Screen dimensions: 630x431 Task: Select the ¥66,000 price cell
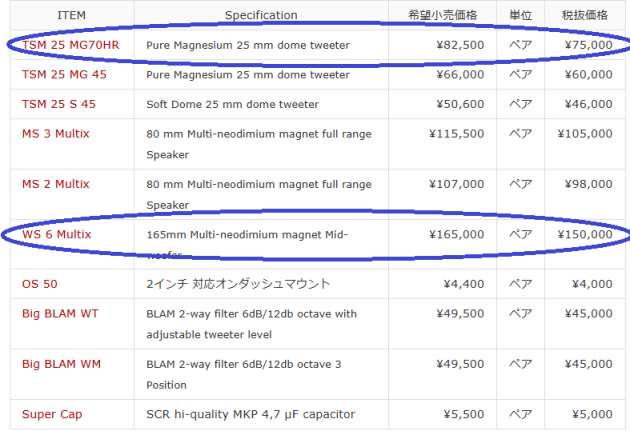[460, 75]
